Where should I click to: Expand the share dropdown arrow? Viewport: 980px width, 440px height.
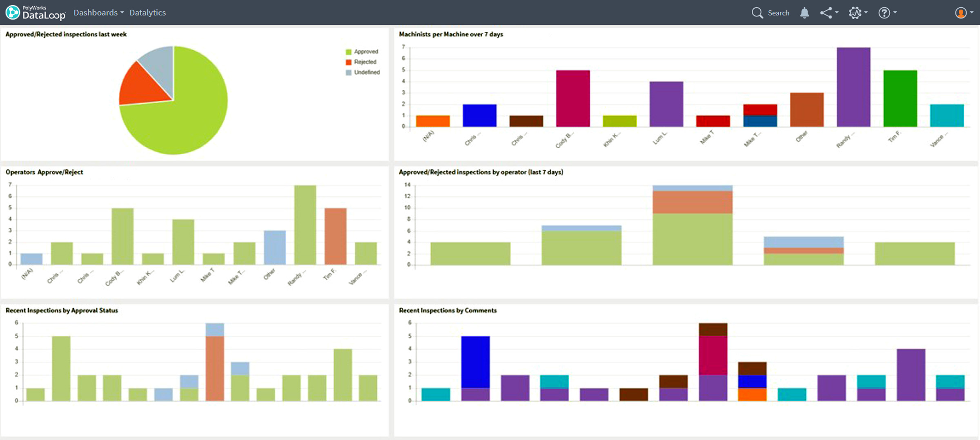(x=837, y=13)
